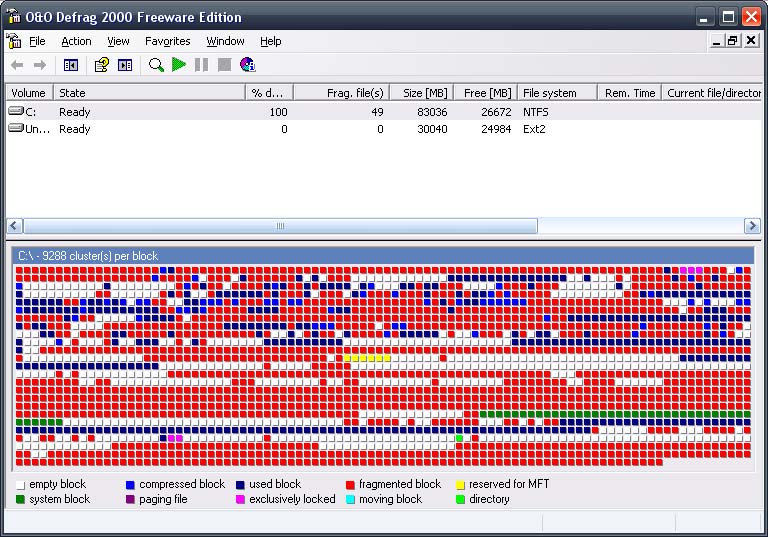Viewport: 768px width, 537px height.
Task: Sort by the Size [MB] column header
Action: (x=421, y=93)
